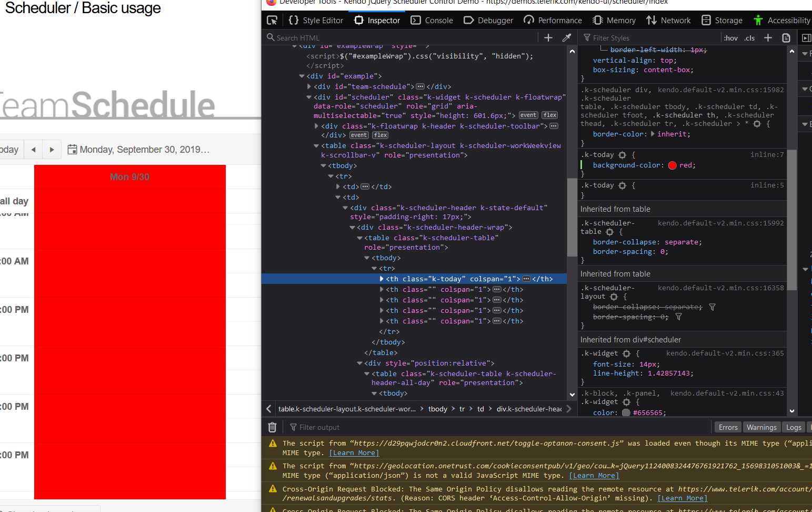Toggle print media simulation icon
812x512 pixels.
(786, 38)
